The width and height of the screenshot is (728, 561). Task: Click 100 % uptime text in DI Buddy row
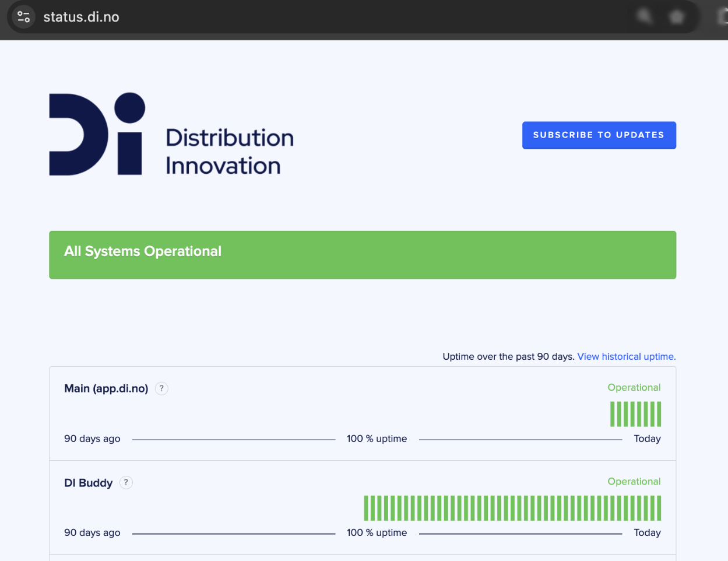[377, 532]
